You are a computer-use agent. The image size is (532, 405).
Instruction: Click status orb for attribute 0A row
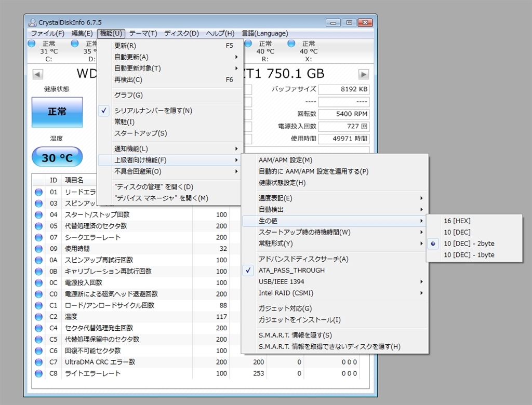[38, 260]
